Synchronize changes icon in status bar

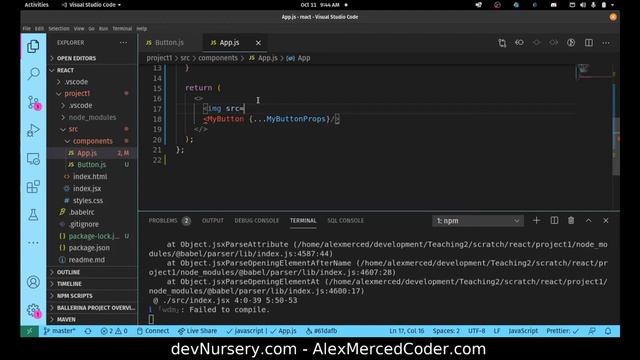click(88, 331)
